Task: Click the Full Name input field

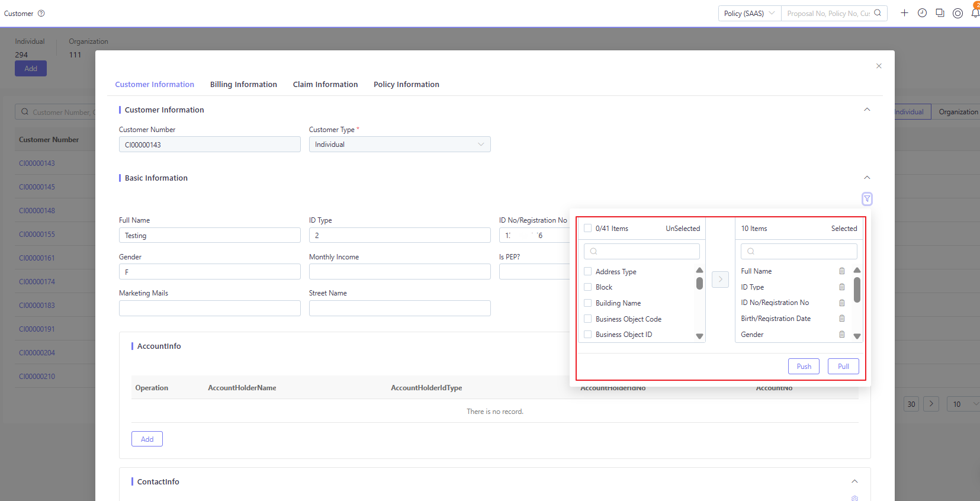Action: click(210, 235)
